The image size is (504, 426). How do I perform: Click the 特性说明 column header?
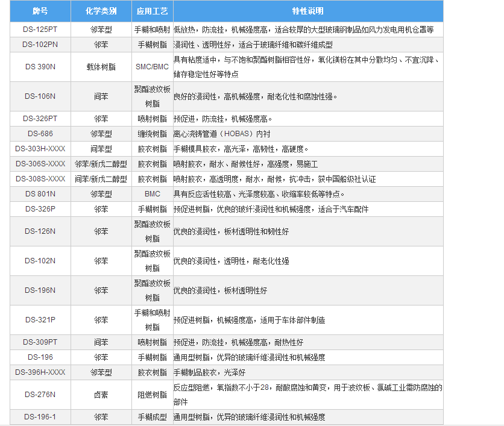307,11
